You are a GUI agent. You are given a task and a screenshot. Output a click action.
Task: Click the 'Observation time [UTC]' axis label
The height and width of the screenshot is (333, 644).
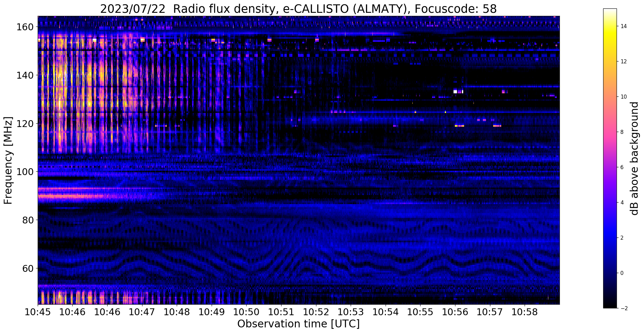click(x=298, y=324)
